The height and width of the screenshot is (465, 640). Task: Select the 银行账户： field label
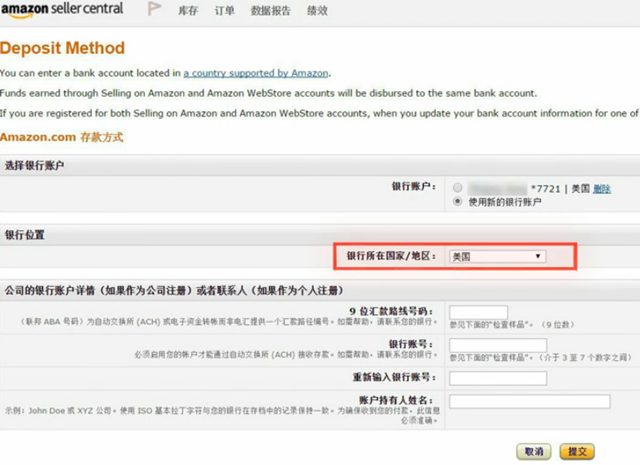coord(414,187)
